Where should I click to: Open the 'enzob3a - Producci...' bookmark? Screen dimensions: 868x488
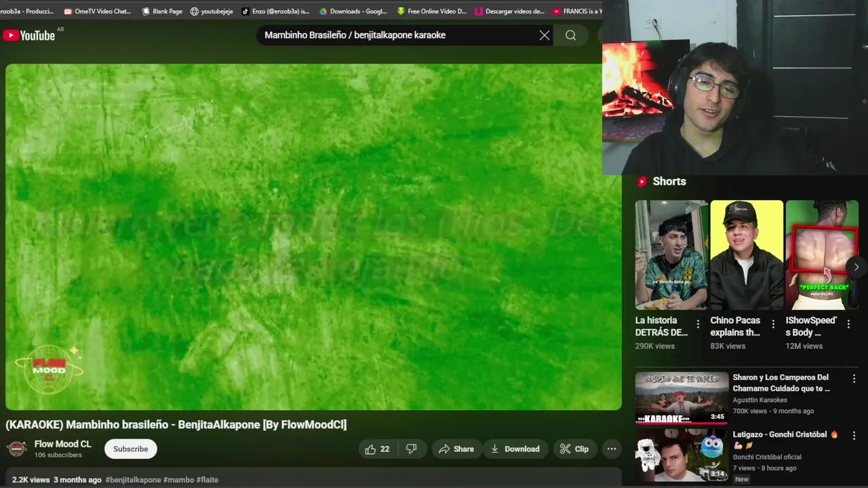27,12
